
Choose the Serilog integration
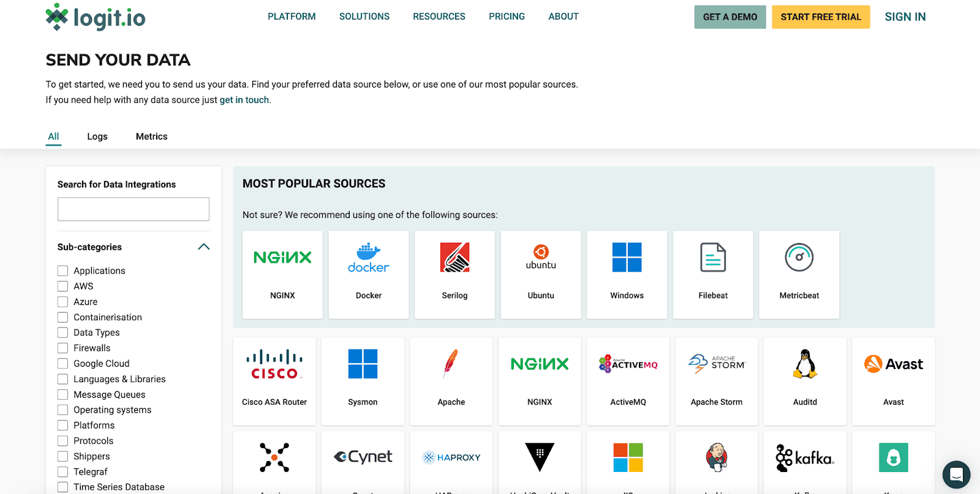(454, 275)
